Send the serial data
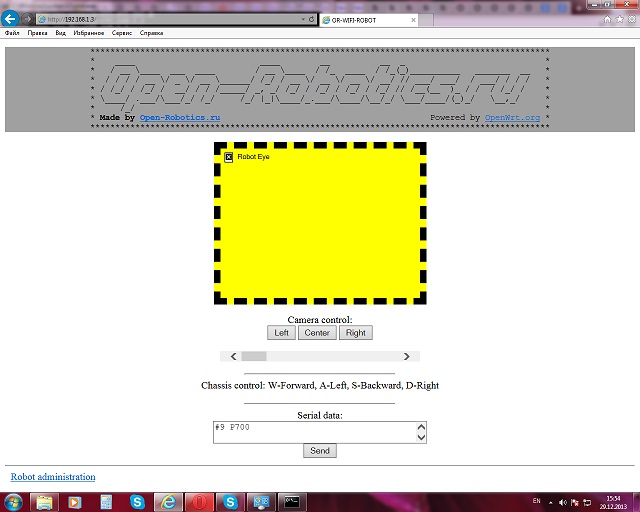640x512 pixels. point(320,451)
